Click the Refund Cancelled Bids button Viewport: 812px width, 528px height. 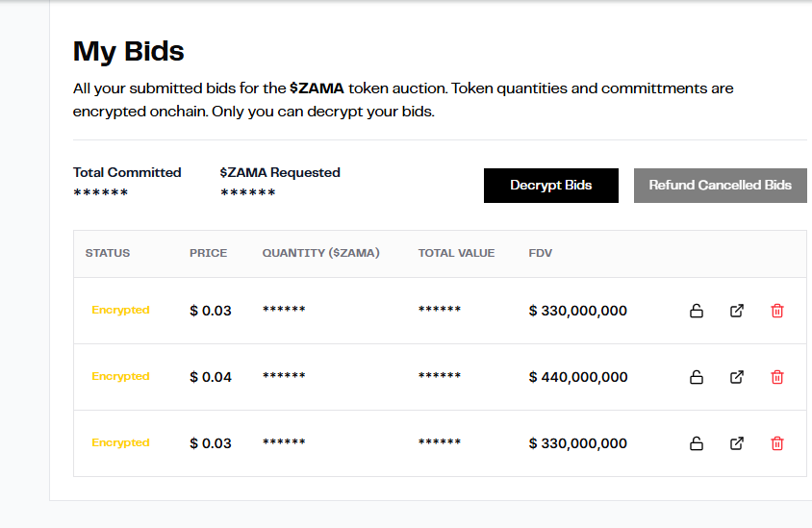click(x=720, y=186)
